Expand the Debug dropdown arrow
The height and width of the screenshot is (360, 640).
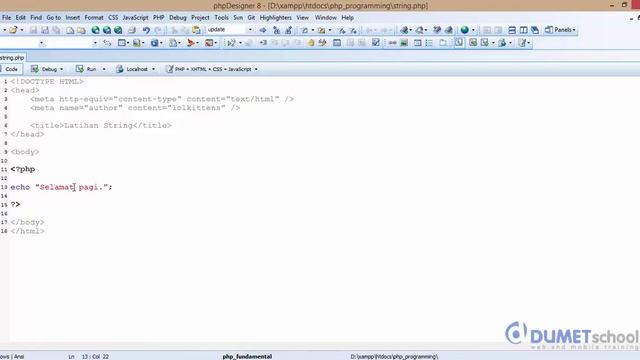[62, 69]
